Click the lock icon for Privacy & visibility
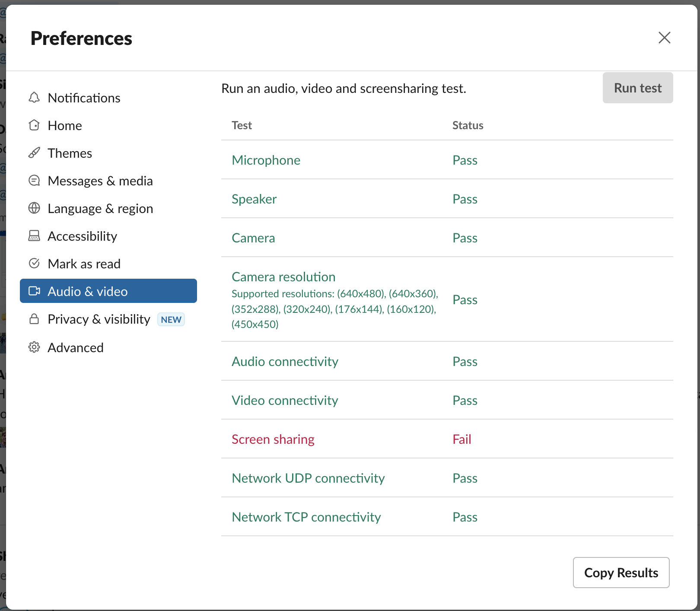The height and width of the screenshot is (611, 700). coord(34,319)
